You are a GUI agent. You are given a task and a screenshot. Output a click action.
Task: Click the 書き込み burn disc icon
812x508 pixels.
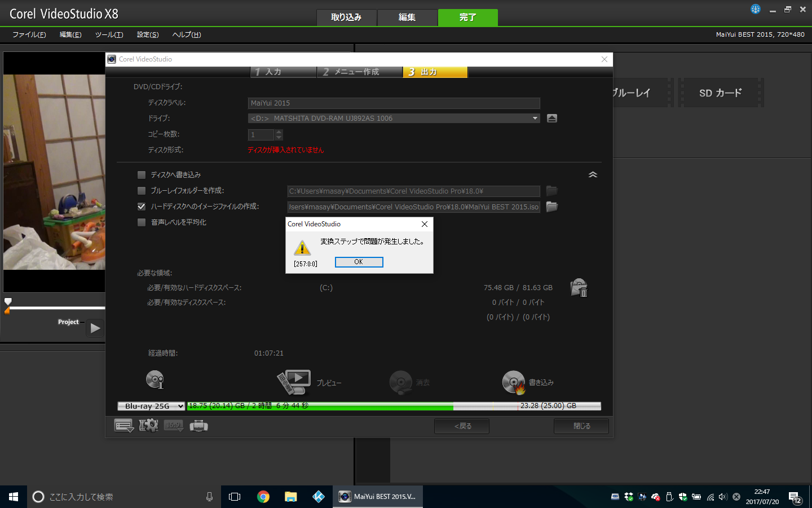click(x=514, y=382)
